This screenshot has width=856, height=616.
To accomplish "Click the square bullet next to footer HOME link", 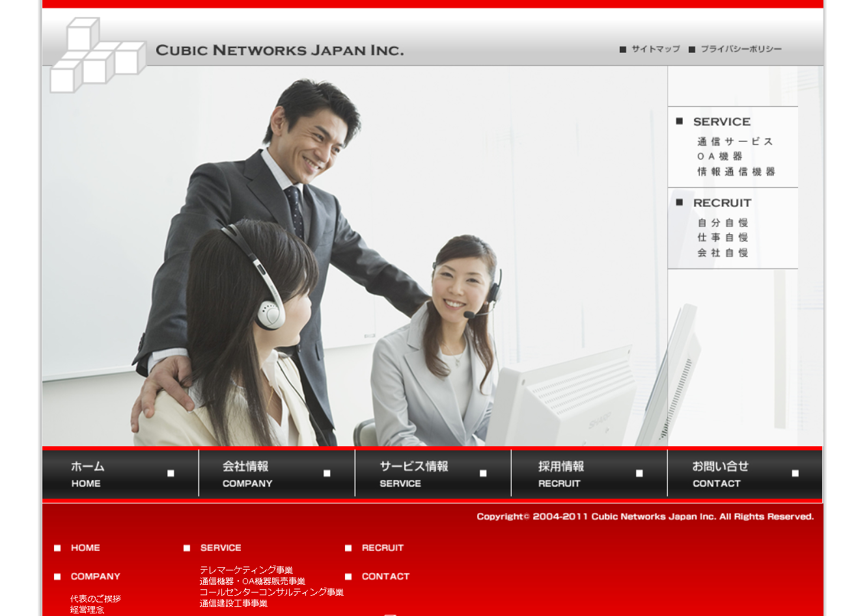I will [57, 548].
